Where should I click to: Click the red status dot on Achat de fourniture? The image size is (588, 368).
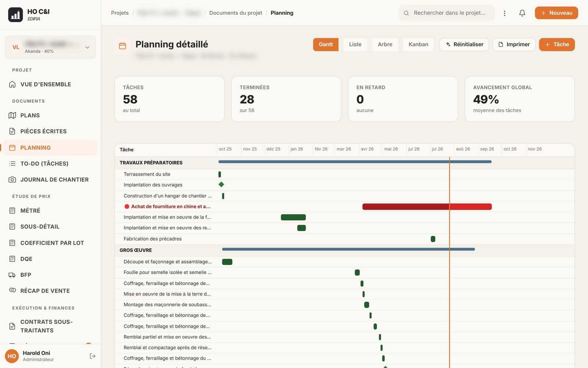coord(127,207)
